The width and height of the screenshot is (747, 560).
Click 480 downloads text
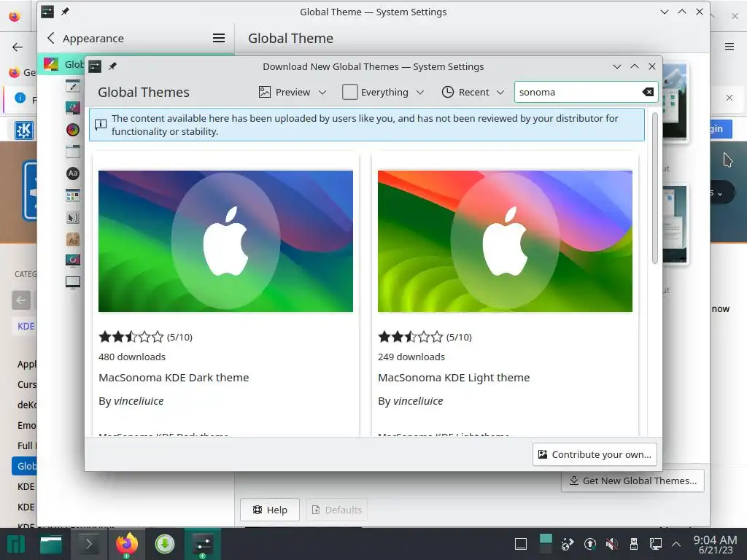coord(132,357)
